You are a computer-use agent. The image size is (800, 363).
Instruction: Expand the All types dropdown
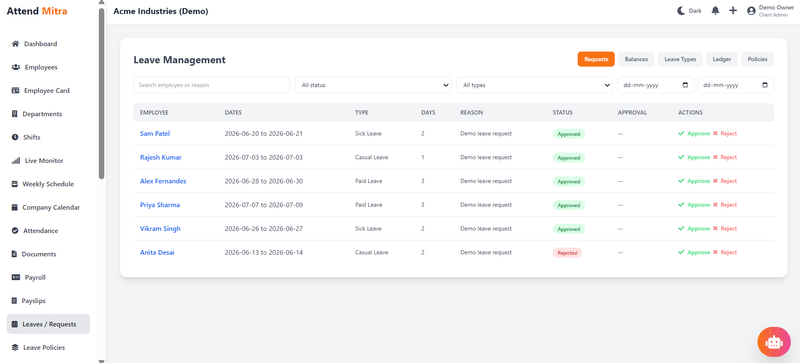point(534,85)
